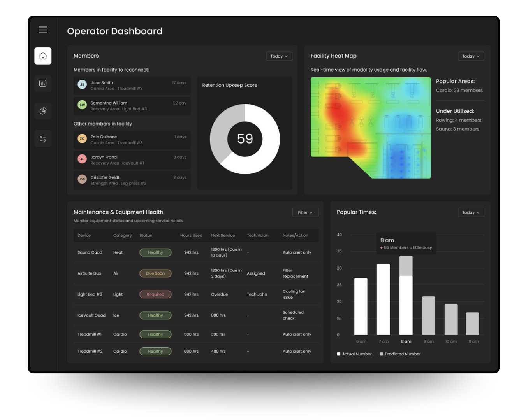Click the Actual Number legend swatch
Viewport: 526px width, 420px height.
click(339, 354)
